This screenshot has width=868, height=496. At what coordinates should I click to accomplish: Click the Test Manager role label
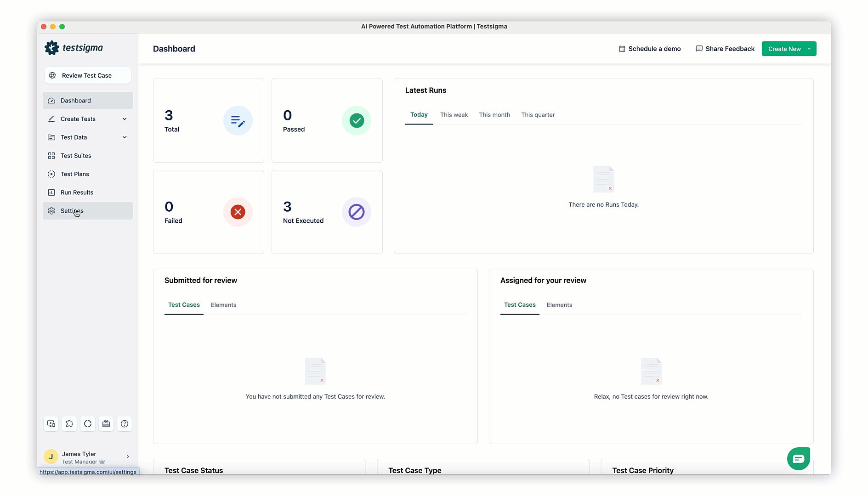(x=79, y=462)
